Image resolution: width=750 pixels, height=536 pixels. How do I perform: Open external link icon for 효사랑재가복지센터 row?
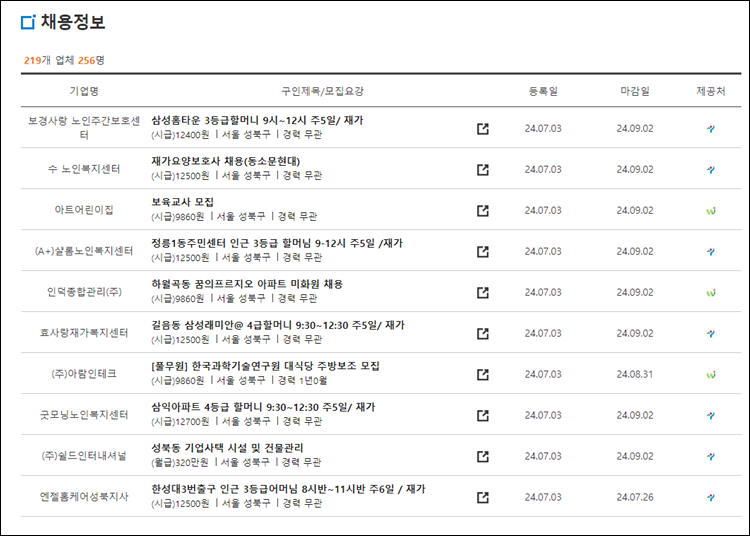(x=483, y=333)
